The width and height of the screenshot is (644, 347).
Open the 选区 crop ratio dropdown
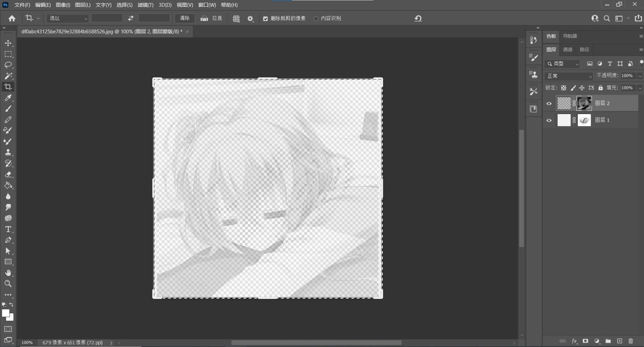[x=68, y=18]
